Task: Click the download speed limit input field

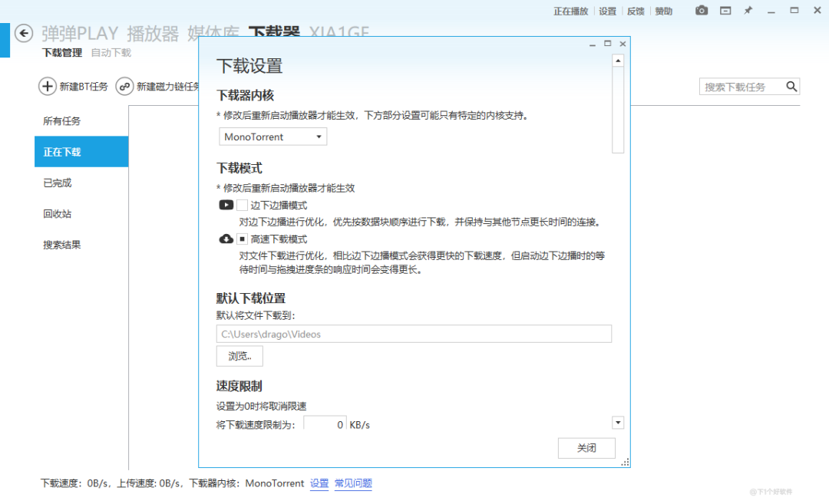Action: [325, 423]
